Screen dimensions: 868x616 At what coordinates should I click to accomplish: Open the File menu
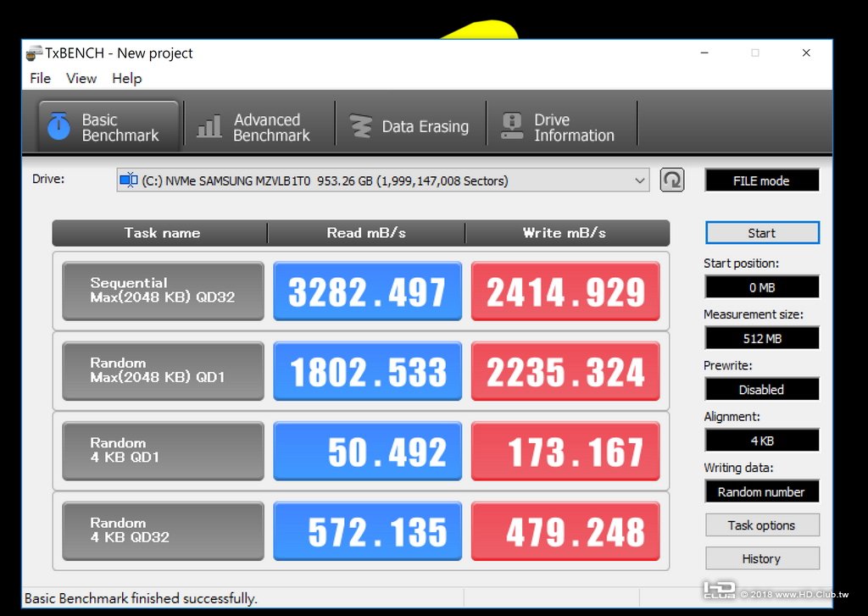(x=41, y=79)
